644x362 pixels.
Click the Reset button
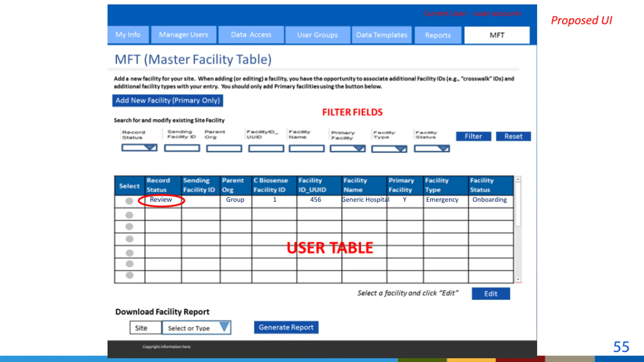[513, 137]
